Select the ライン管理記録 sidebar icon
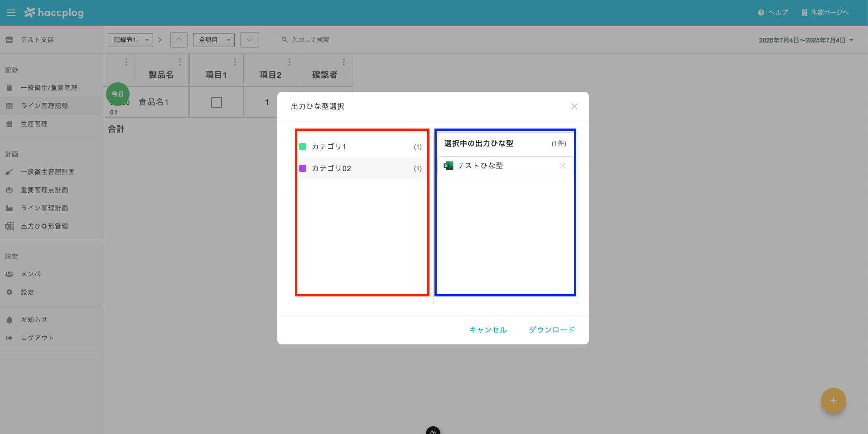 pyautogui.click(x=10, y=105)
